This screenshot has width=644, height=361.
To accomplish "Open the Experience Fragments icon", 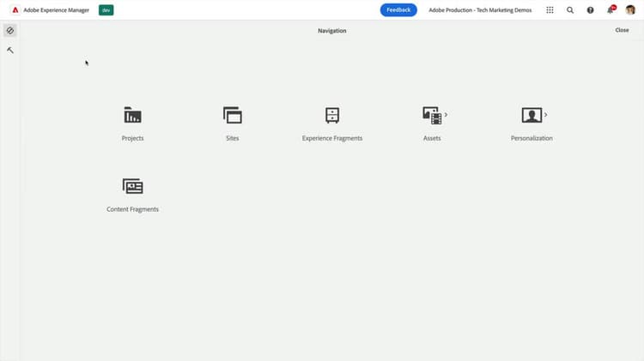I will tap(332, 115).
